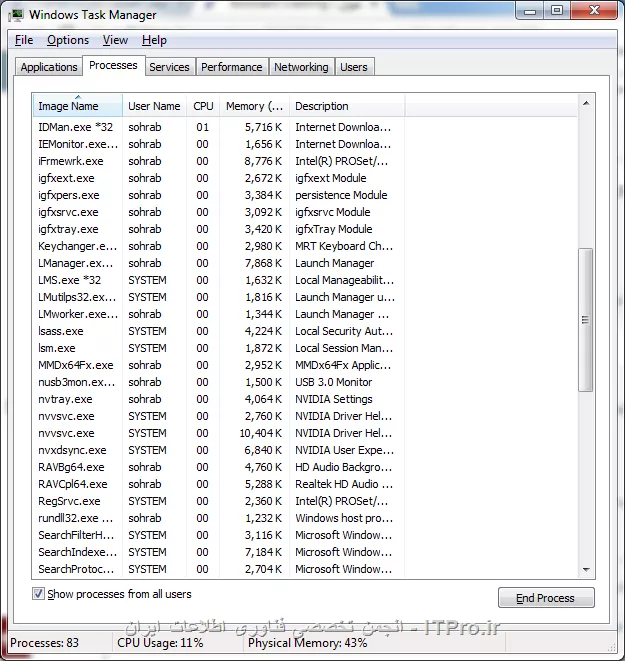Open the View menu

115,40
